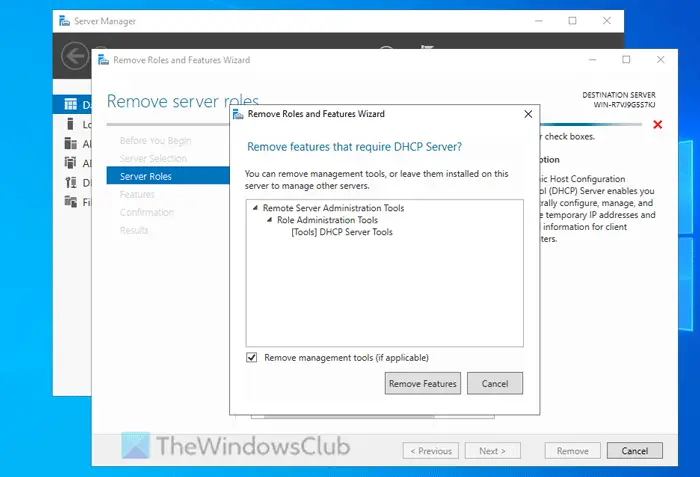Open the Server Selection step
Image resolution: width=700 pixels, height=477 pixels.
(x=153, y=159)
